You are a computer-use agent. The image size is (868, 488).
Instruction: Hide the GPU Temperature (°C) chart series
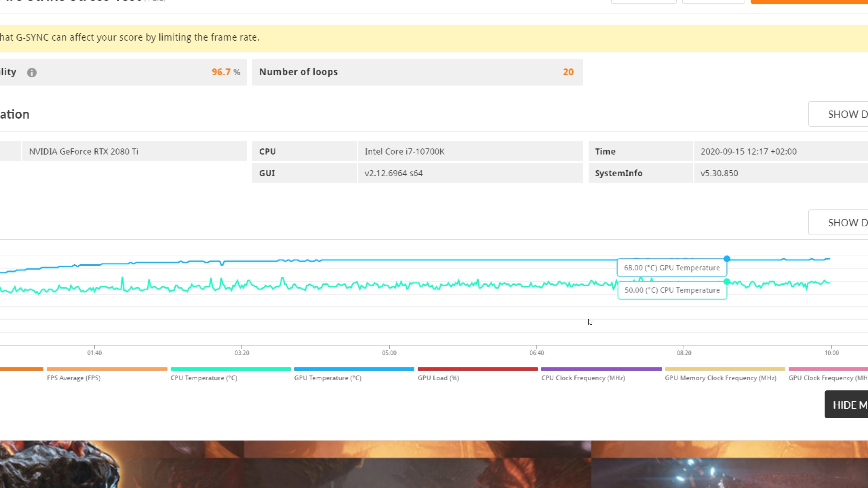click(327, 378)
